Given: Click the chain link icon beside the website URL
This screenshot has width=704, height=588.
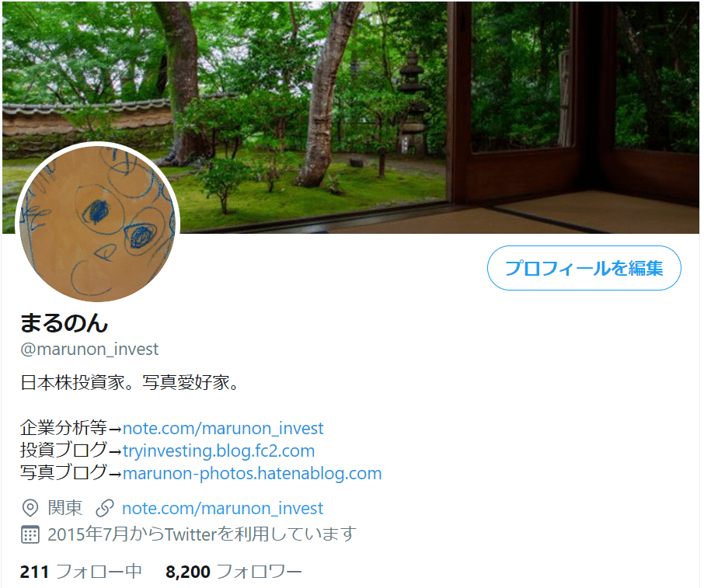Looking at the screenshot, I should [x=105, y=508].
